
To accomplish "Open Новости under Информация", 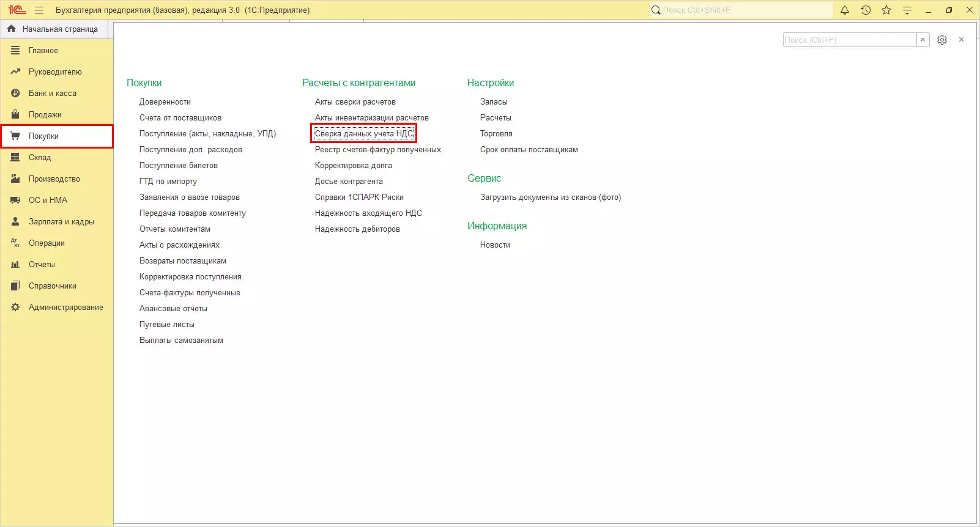I will pos(495,245).
